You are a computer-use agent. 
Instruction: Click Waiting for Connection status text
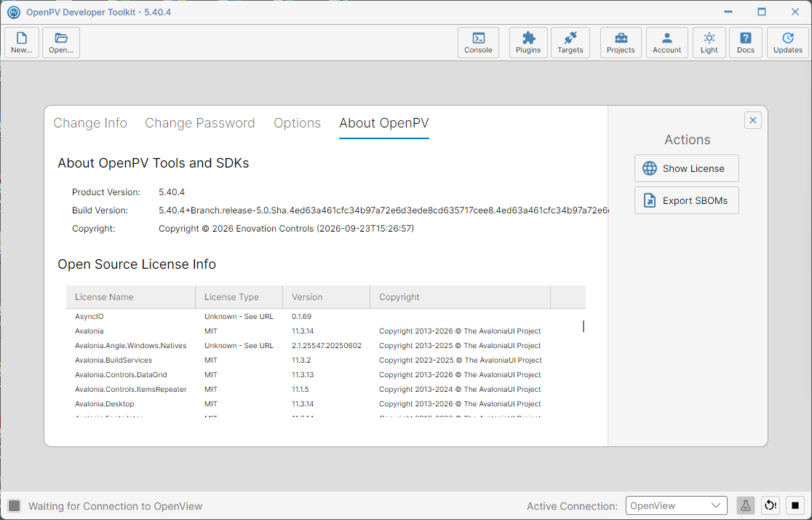[116, 506]
